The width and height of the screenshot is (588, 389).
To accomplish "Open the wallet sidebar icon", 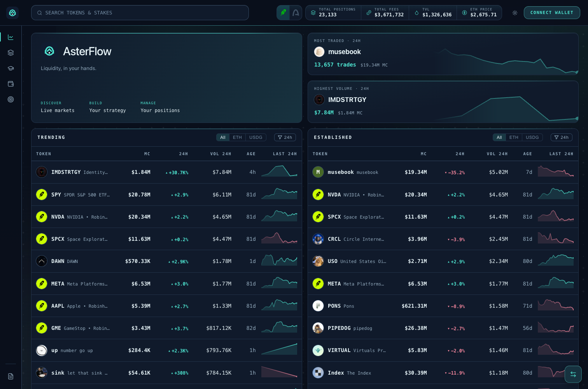I will [x=11, y=84].
